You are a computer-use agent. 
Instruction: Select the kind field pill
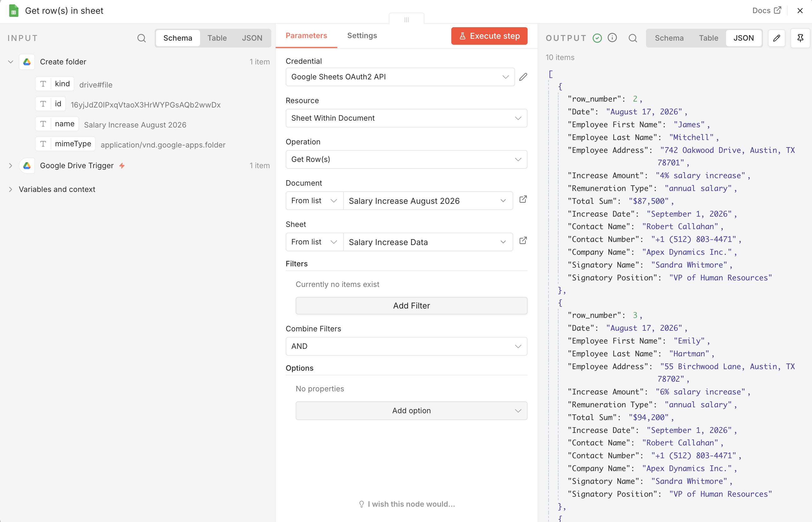point(55,84)
